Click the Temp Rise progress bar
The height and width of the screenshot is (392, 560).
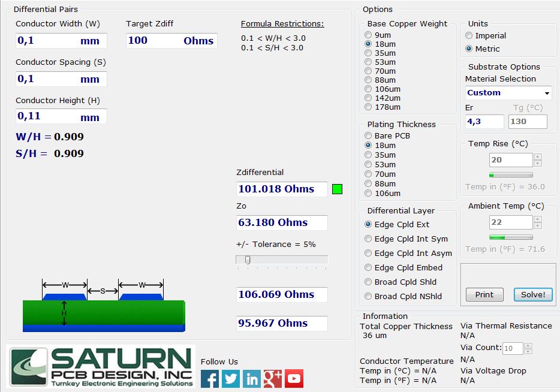tap(511, 175)
